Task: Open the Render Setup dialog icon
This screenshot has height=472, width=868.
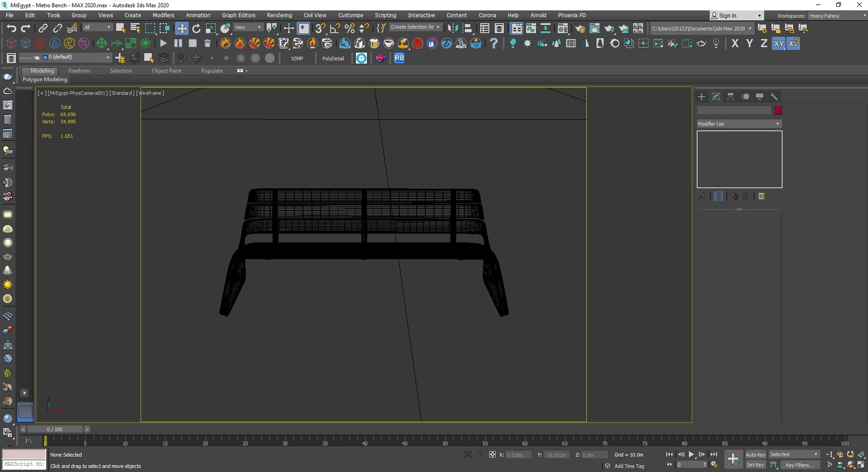Action: click(x=580, y=29)
